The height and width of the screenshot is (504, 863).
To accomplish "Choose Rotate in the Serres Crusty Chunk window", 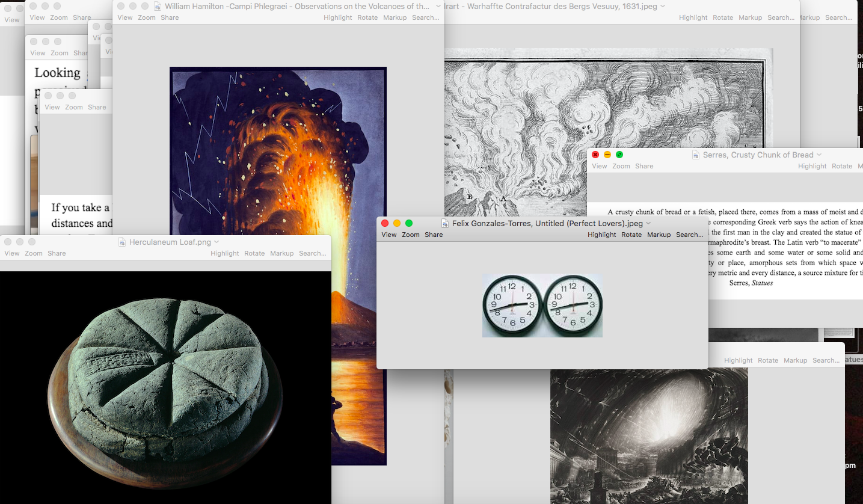I will coord(842,166).
